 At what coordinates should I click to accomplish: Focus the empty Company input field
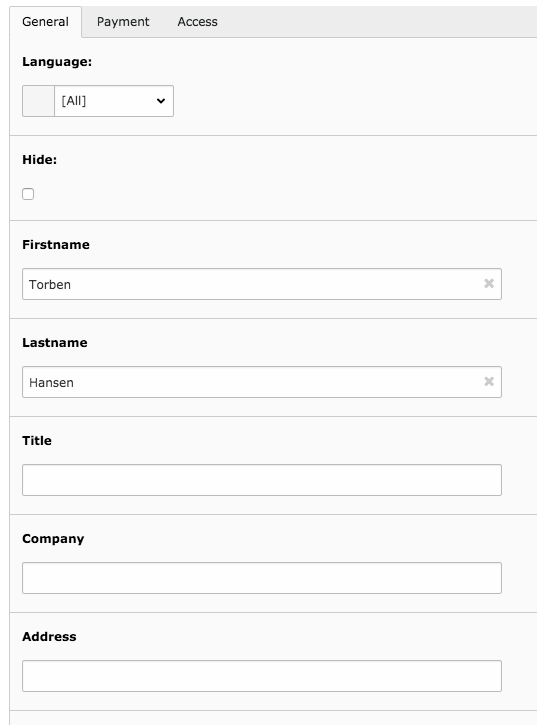tap(262, 578)
